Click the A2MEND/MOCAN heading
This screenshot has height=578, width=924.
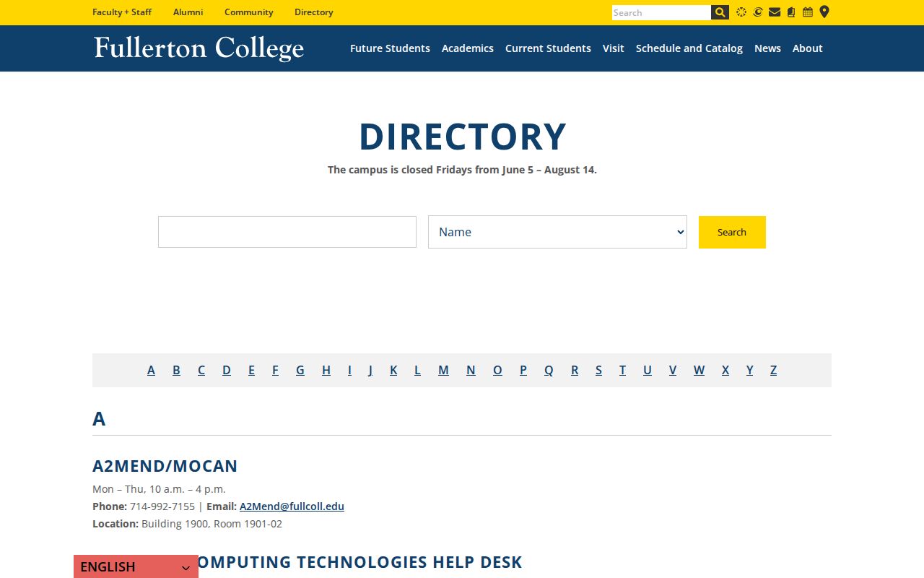[165, 466]
